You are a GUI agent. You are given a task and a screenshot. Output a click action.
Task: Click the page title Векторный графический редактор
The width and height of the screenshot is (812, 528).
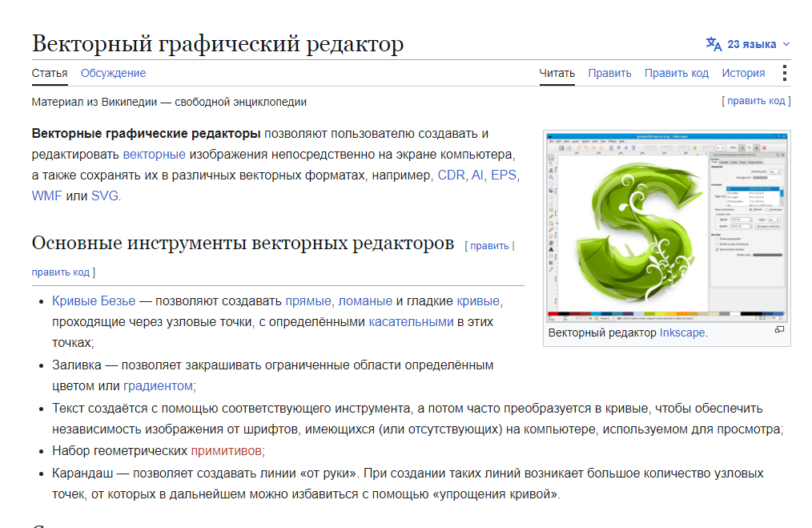click(218, 43)
